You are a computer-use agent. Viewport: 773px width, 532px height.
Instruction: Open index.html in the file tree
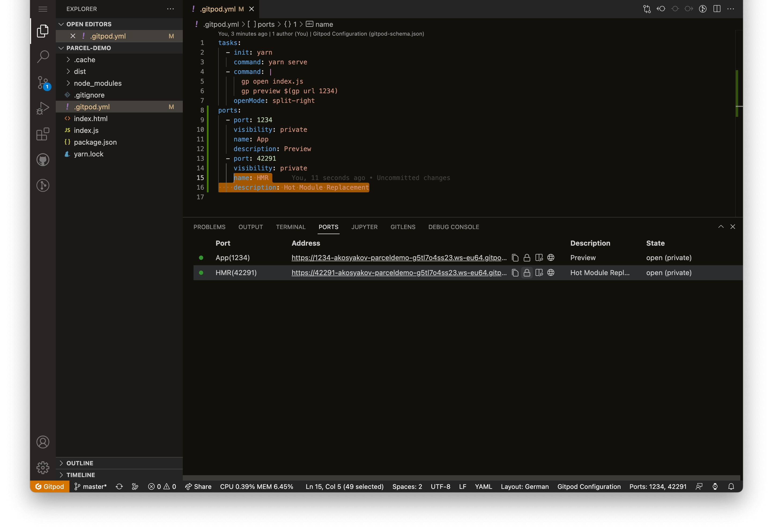(119, 119)
